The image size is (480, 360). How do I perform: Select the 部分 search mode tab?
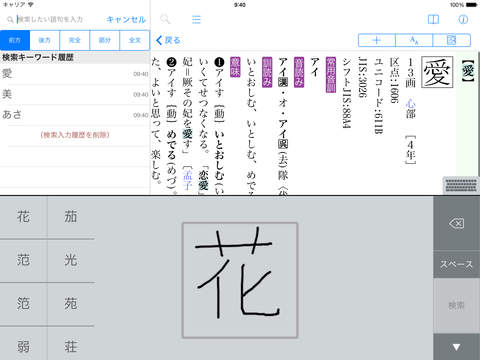coord(105,40)
